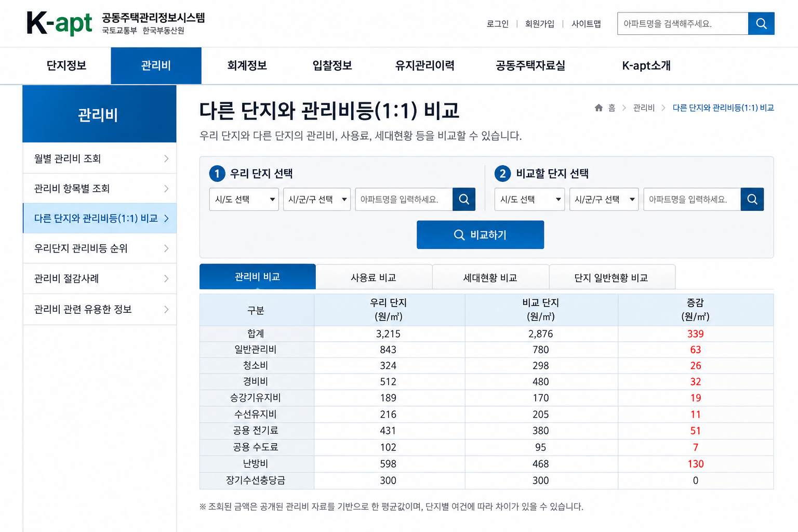Image resolution: width=798 pixels, height=532 pixels.
Task: Click the header apartment name search field
Action: tap(683, 23)
